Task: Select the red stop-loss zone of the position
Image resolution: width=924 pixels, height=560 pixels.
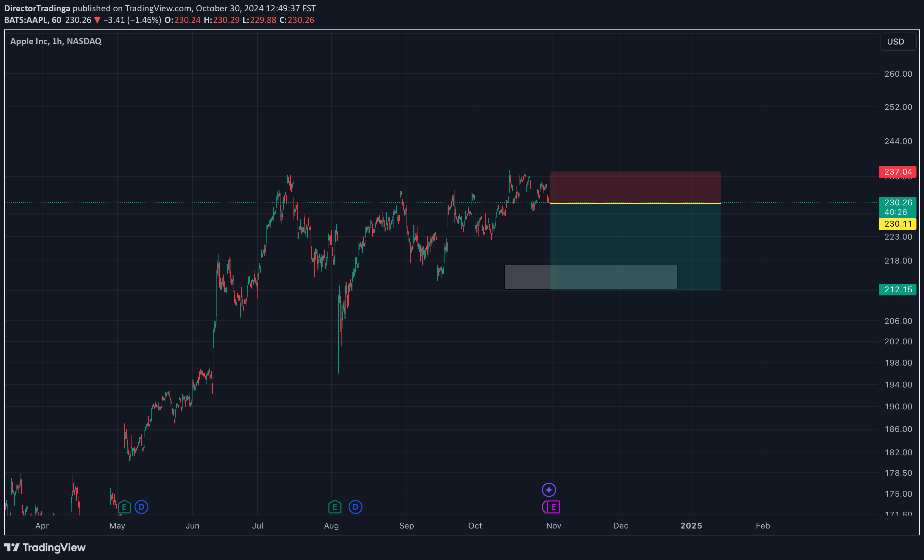Action: [635, 187]
